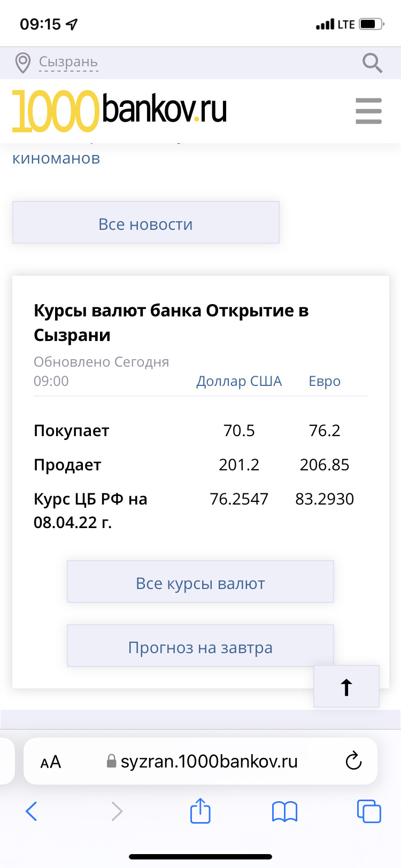Screen dimensions: 401x868
Task: Select the Евро column link
Action: point(325,381)
